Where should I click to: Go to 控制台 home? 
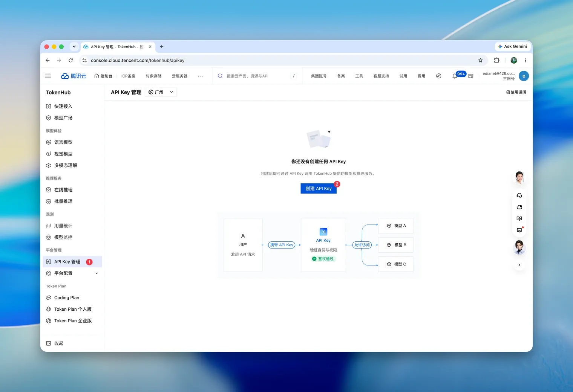103,76
